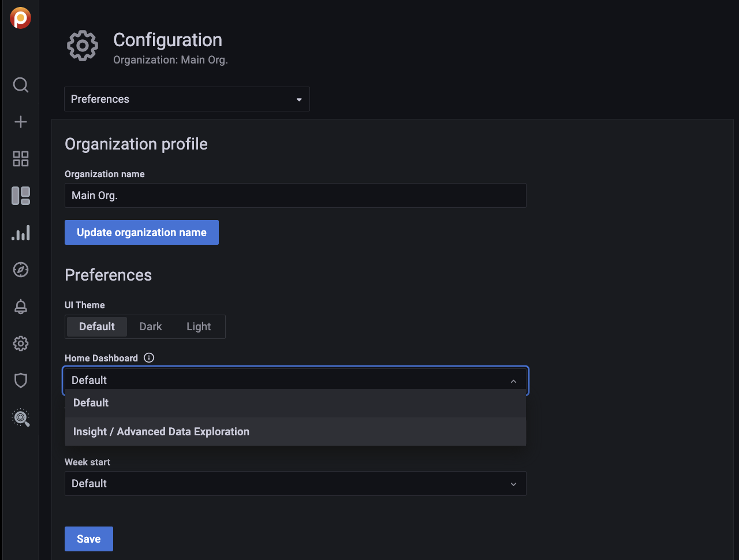Open the Alerting bell icon

tap(21, 307)
